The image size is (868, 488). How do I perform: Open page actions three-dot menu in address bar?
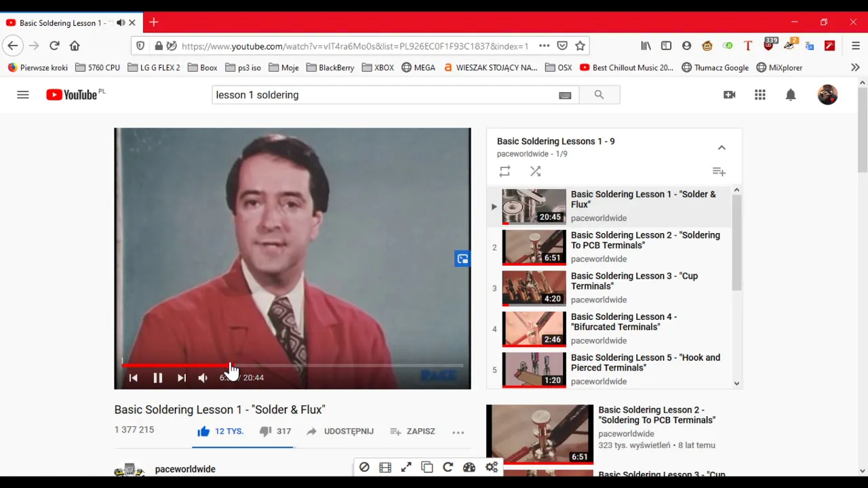coord(544,46)
